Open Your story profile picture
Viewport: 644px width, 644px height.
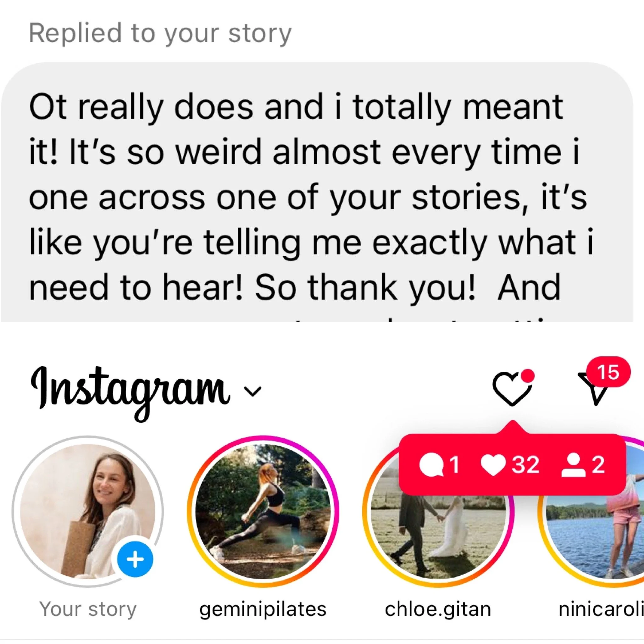click(x=88, y=511)
